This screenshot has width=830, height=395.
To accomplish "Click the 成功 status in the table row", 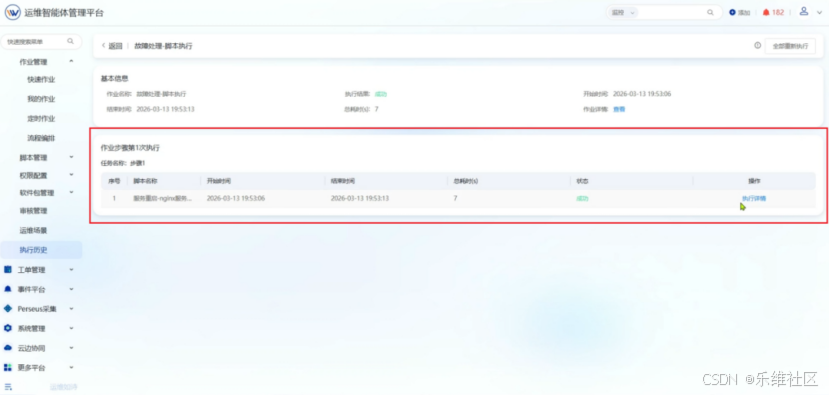I will (582, 199).
